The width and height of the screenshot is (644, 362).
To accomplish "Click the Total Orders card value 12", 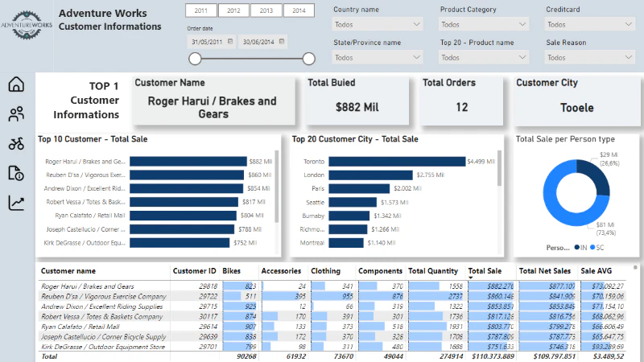I will pos(461,107).
